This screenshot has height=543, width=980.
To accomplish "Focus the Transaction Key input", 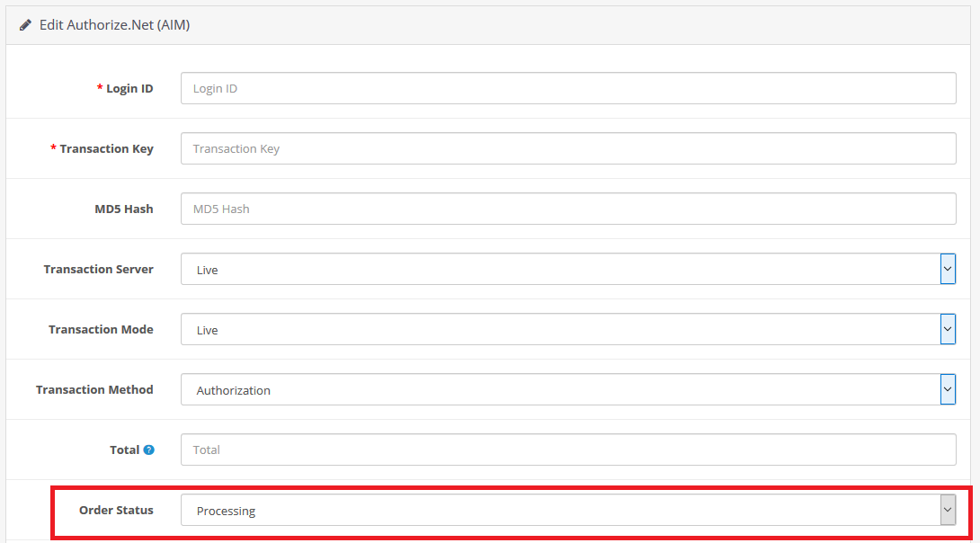I will pos(568,148).
